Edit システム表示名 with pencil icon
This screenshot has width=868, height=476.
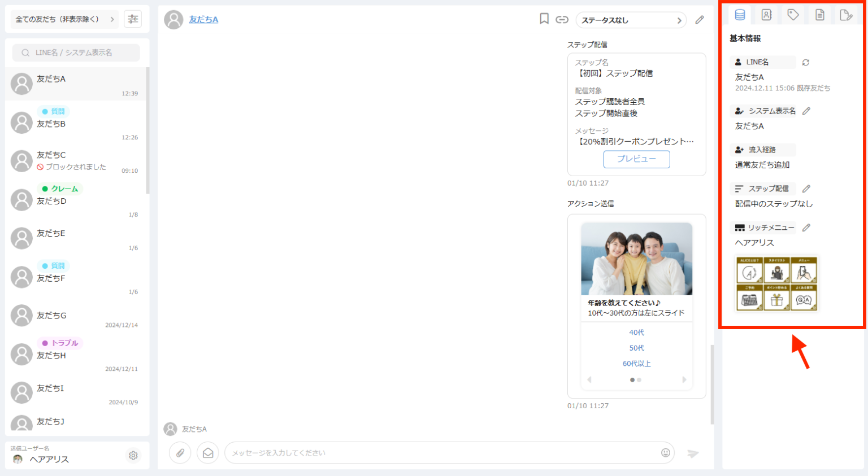click(806, 111)
